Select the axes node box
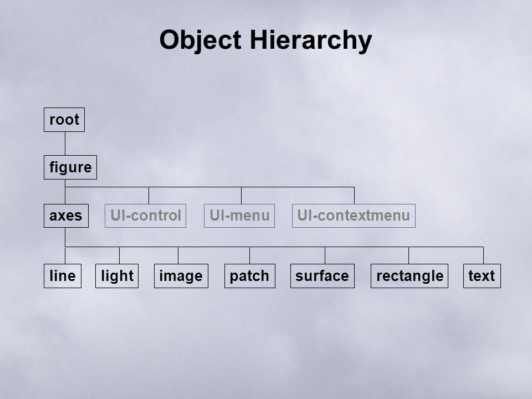The height and width of the screenshot is (399, 532). [x=66, y=216]
